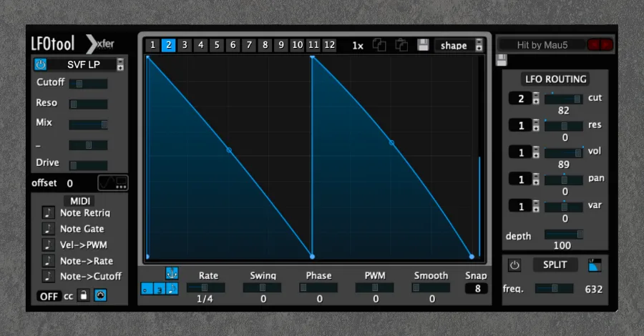
Task: Adjust the Cutoff slider
Action: pyautogui.click(x=88, y=84)
